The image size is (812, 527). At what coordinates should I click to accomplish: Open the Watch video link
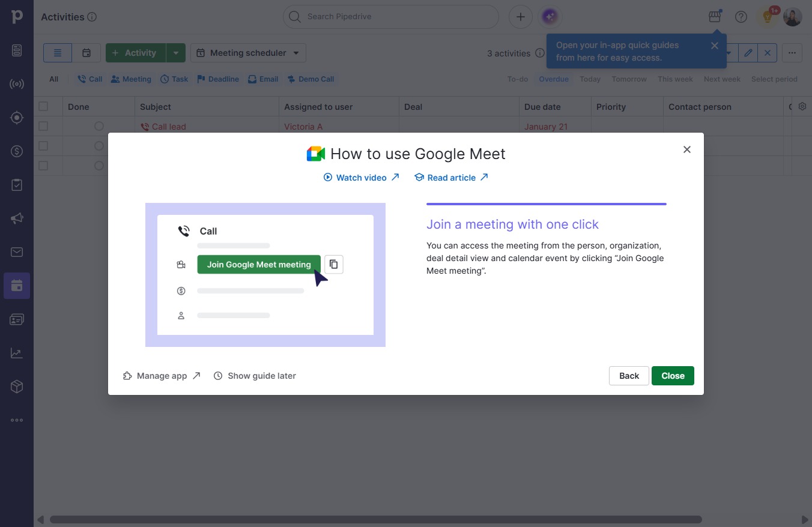[362, 178]
